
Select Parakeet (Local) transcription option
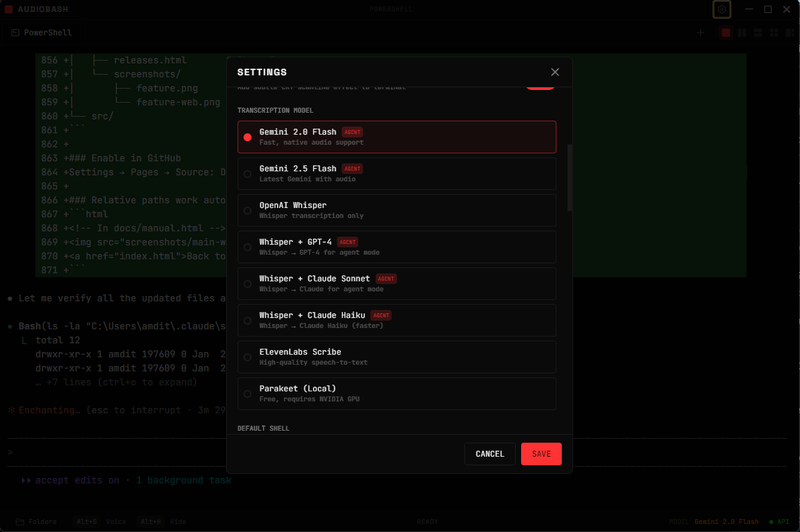click(396, 394)
